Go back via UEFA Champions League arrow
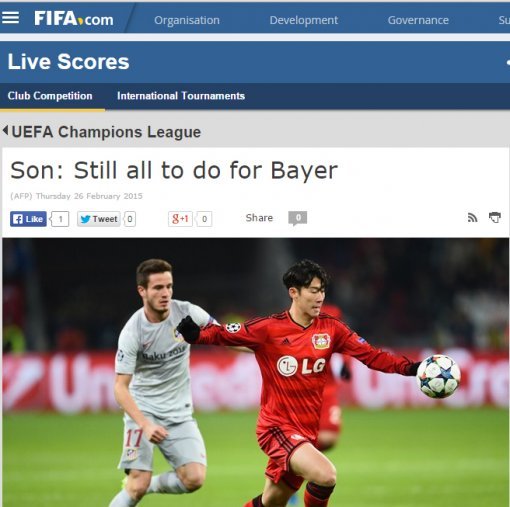Screen dimensions: 510x507 pyautogui.click(x=5, y=130)
